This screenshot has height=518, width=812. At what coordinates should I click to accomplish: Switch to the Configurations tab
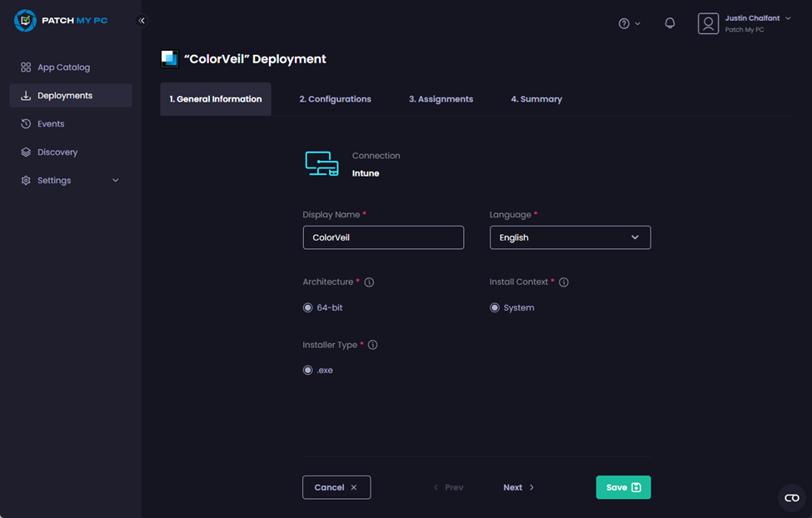point(335,98)
